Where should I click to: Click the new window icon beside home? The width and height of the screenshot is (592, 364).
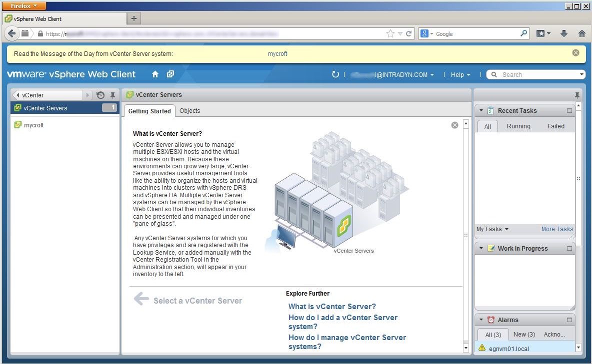pyautogui.click(x=170, y=74)
